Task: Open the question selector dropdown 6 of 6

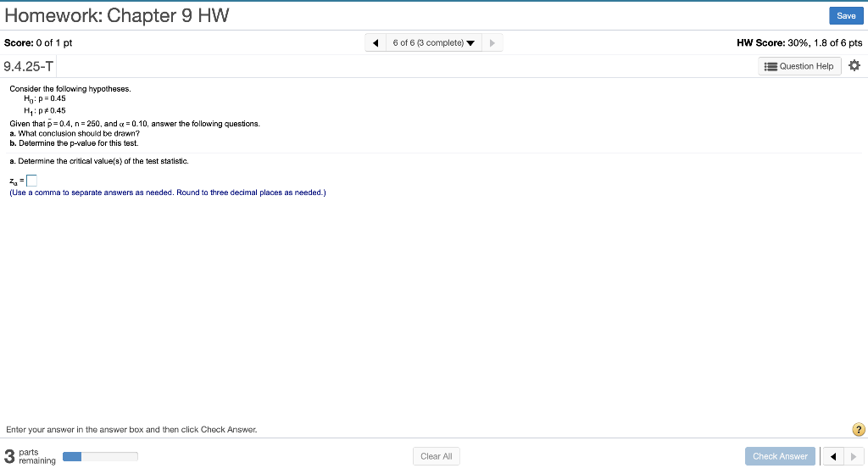Action: (x=433, y=42)
